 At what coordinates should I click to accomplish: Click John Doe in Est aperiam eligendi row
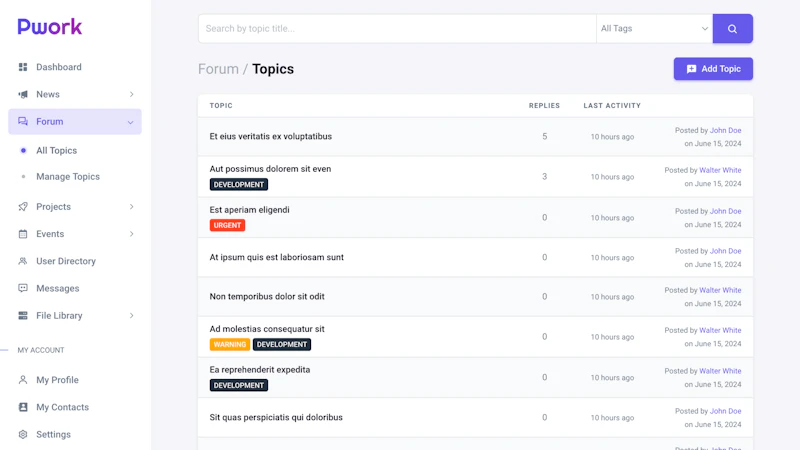[726, 211]
